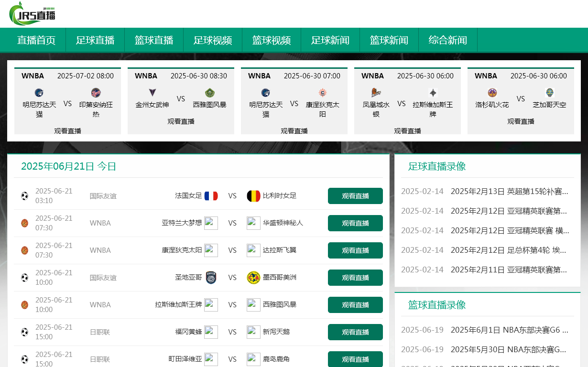Image resolution: width=588 pixels, height=367 pixels.
Task: Click the 印第安纳狂热 team logo
Action: pos(96,93)
